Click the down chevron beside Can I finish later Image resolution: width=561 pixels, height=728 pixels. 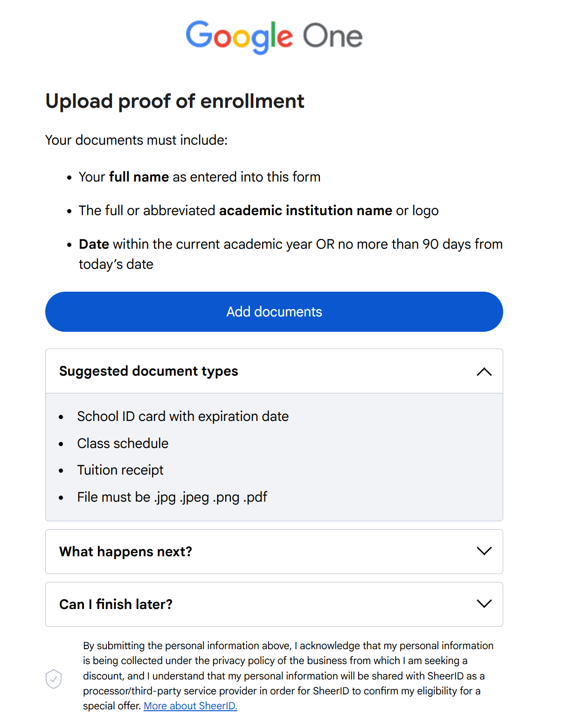pyautogui.click(x=484, y=604)
